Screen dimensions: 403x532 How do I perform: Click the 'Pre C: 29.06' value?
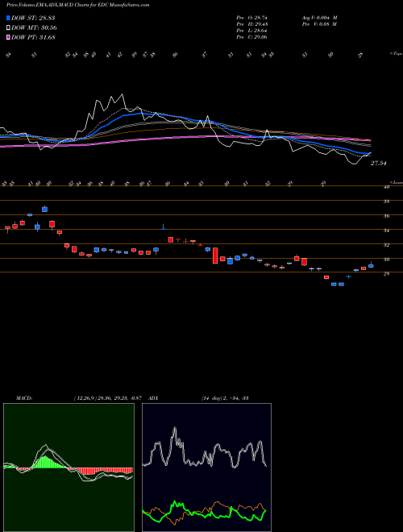(252, 37)
